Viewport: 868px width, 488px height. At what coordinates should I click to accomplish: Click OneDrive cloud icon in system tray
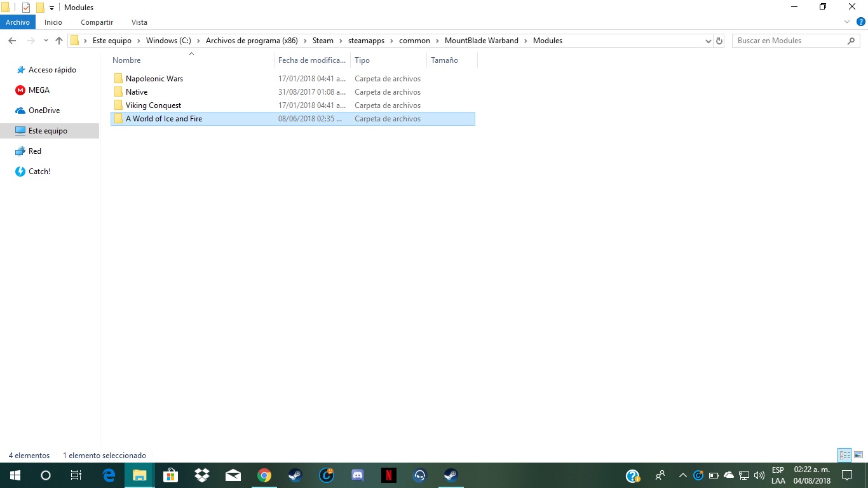pyautogui.click(x=729, y=475)
